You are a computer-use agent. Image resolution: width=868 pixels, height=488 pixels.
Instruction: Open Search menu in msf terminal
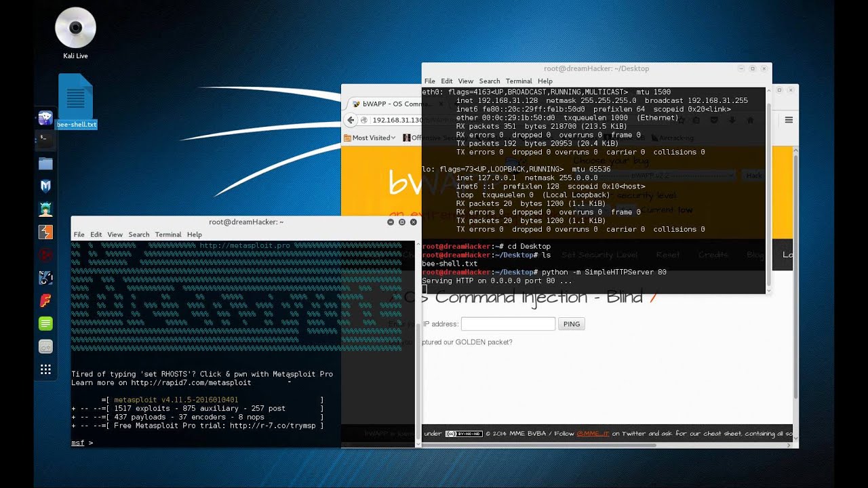tap(139, 235)
